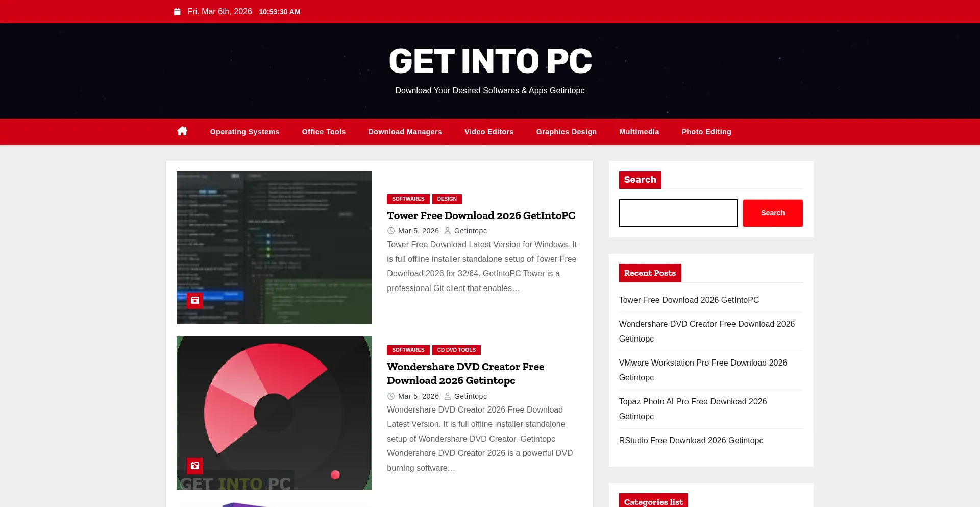Open the Office Tools menu
Screen dimensions: 980x507
[x=324, y=132]
